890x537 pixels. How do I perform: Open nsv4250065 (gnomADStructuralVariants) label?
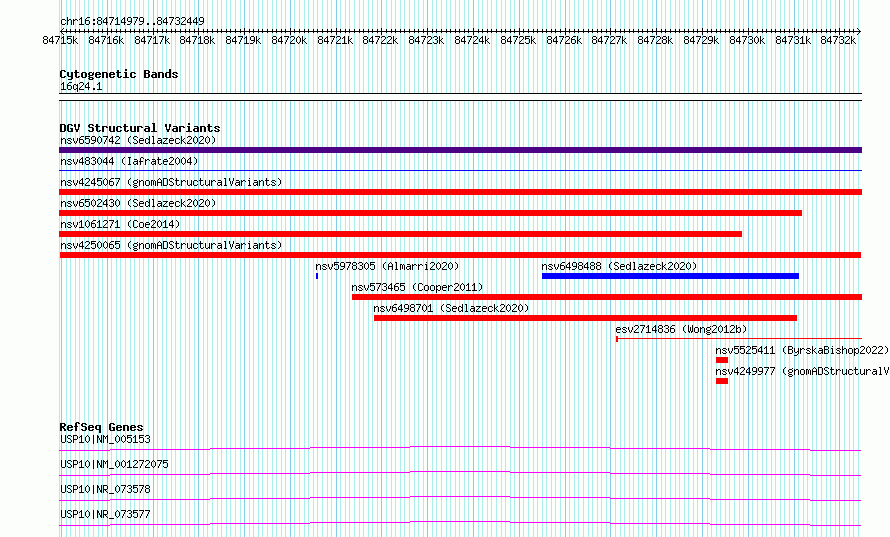[x=171, y=245]
